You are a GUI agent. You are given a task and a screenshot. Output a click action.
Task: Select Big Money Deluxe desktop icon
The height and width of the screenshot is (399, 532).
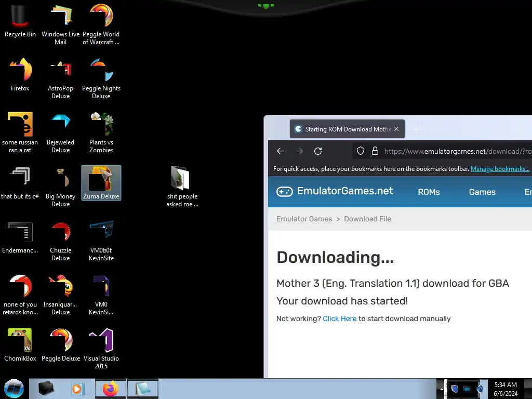[60, 187]
